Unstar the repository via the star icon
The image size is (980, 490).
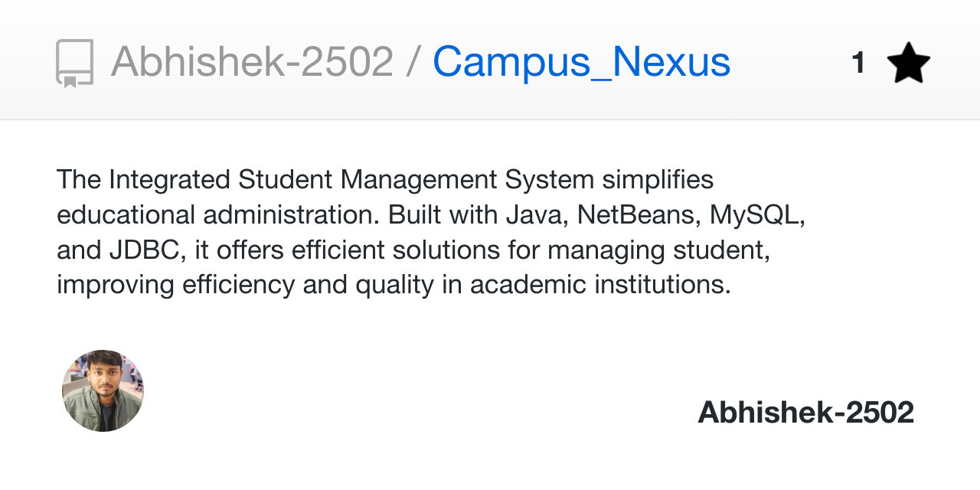coord(910,61)
